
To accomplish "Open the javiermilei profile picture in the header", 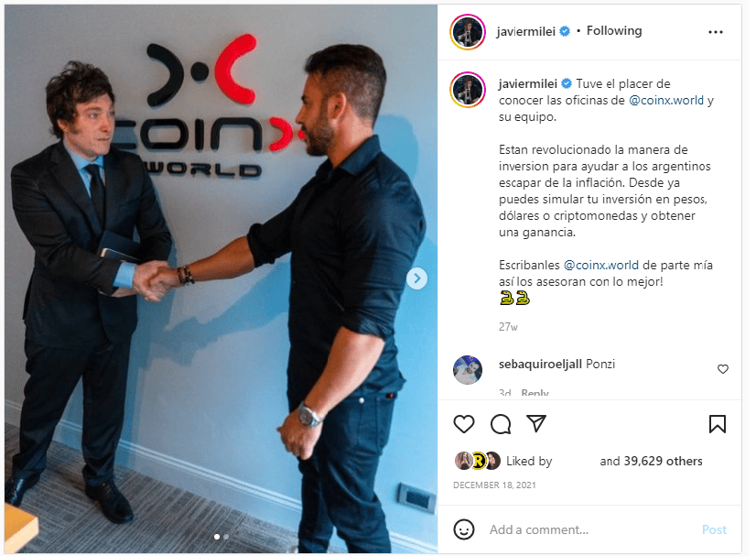I will point(468,32).
